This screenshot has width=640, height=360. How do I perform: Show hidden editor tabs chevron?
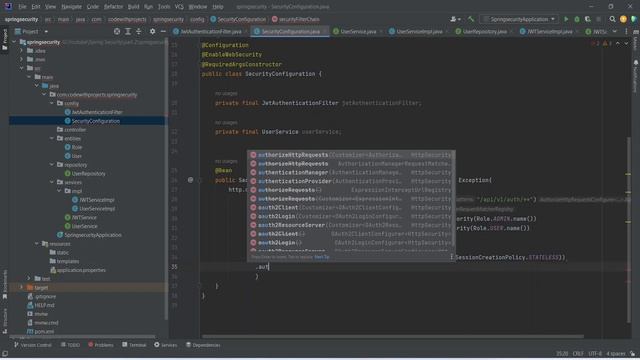click(x=615, y=31)
